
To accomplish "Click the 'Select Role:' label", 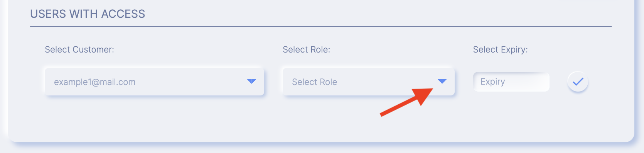I will click(306, 49).
